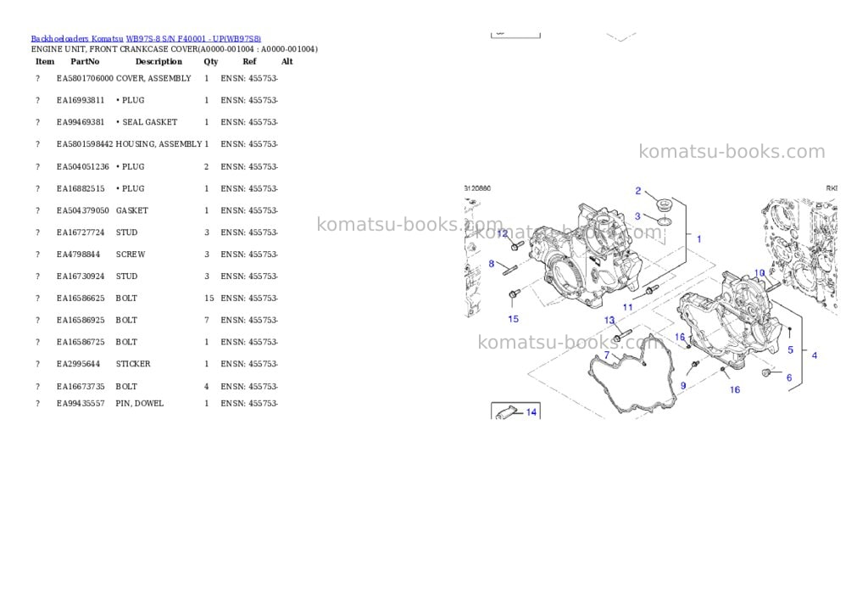Click callout number 11 in the diagram
Viewport: 868px width, 615px height.
coord(628,307)
